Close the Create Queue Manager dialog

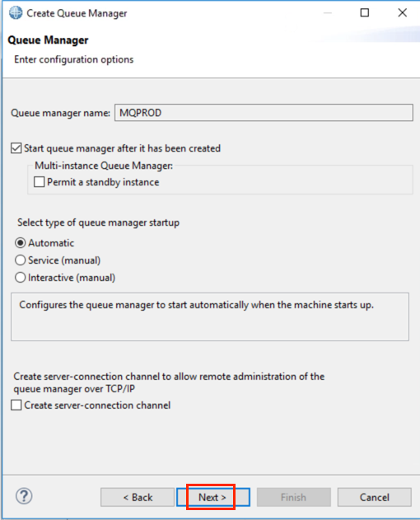tap(403, 12)
